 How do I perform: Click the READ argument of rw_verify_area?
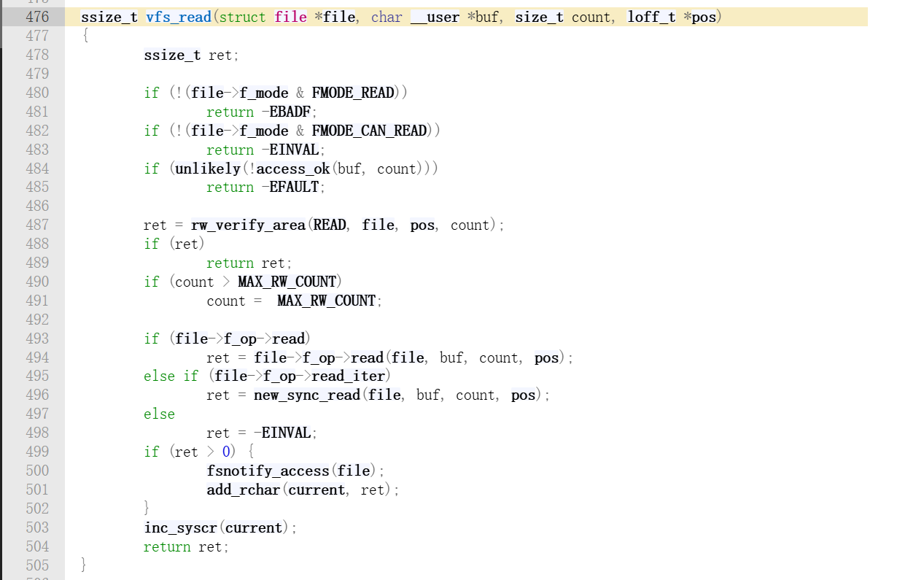tap(330, 225)
